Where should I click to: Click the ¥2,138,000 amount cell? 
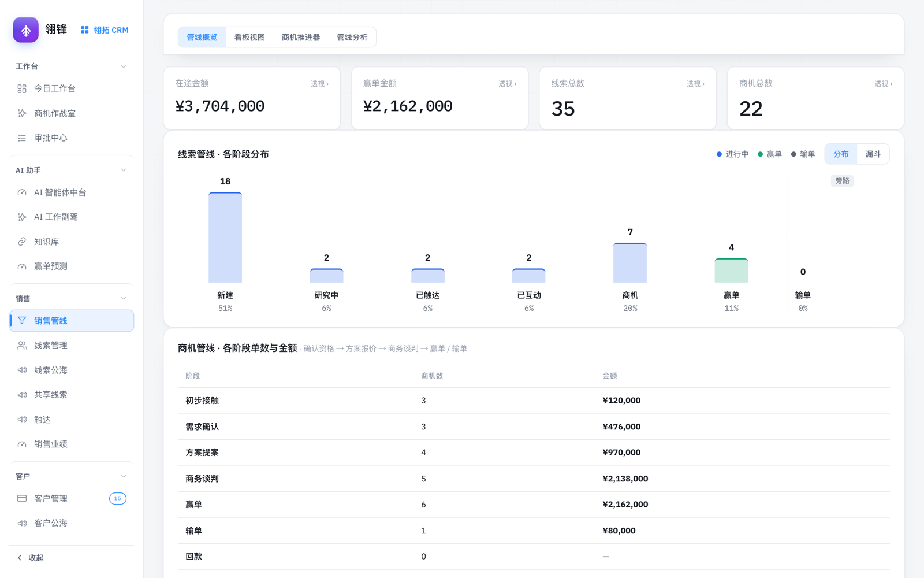coord(625,479)
